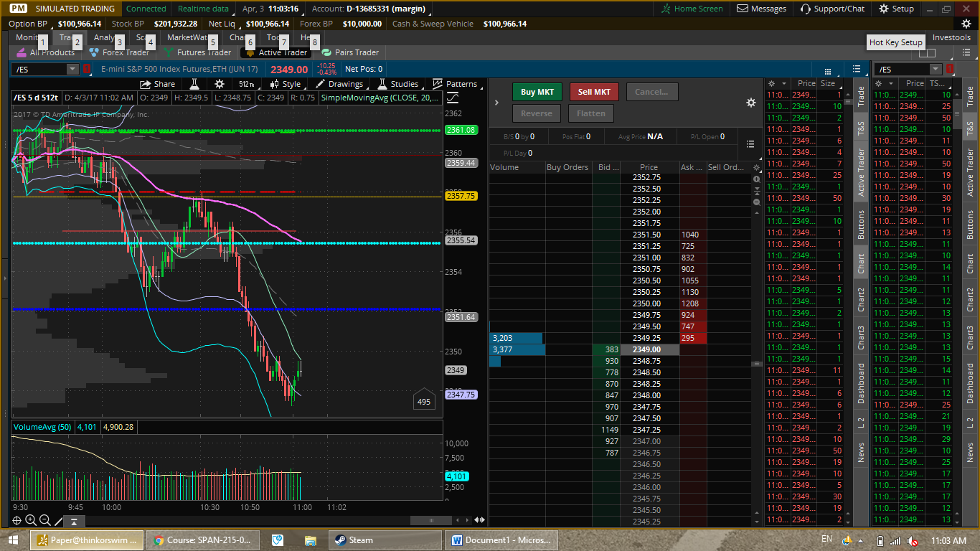Open the Style dropdown in chart toolbar
Screen dimensions: 980x551
point(288,84)
